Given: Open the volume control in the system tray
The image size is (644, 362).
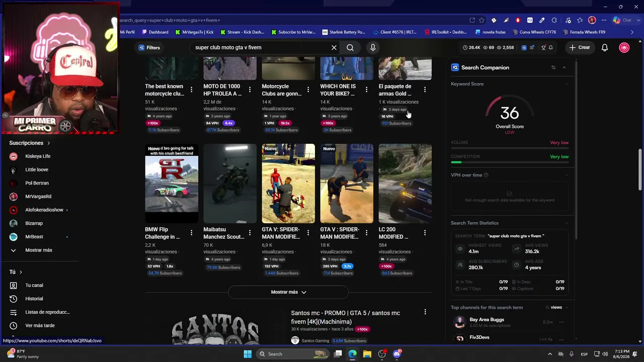Looking at the screenshot, I should 605,354.
